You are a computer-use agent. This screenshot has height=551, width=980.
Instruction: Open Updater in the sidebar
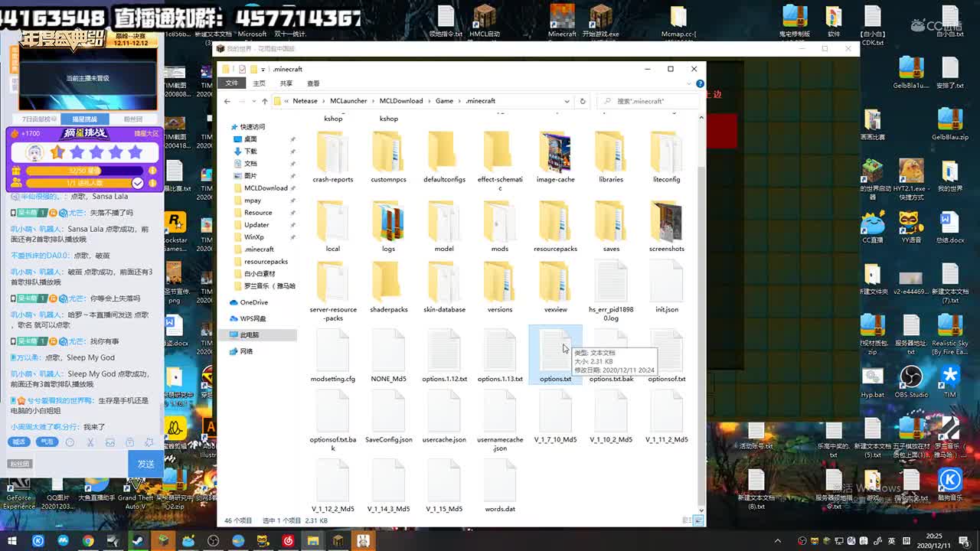coord(256,225)
